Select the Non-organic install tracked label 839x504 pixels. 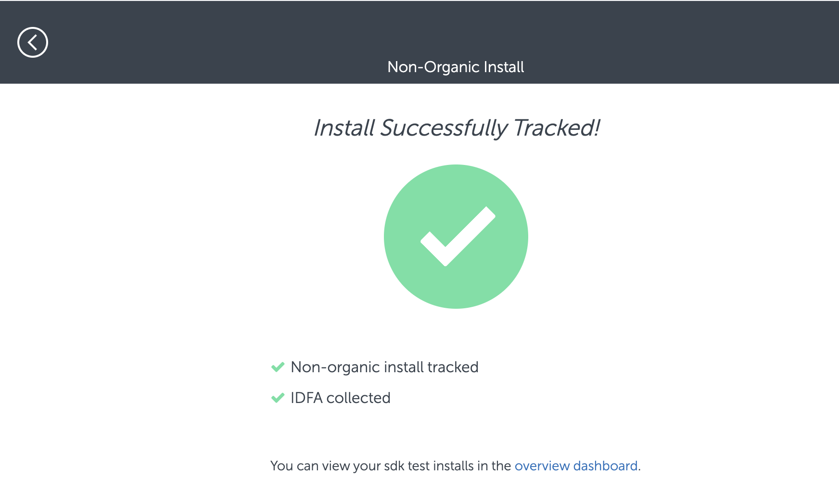384,367
